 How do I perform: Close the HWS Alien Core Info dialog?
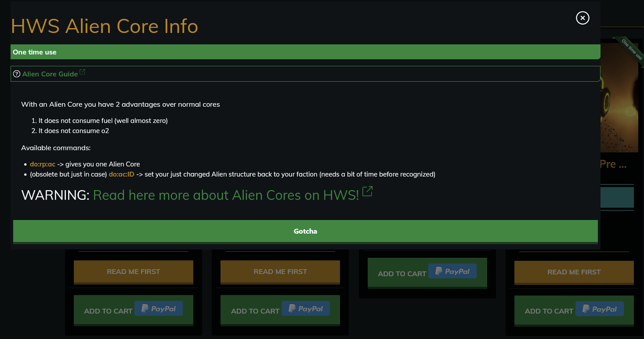(582, 18)
